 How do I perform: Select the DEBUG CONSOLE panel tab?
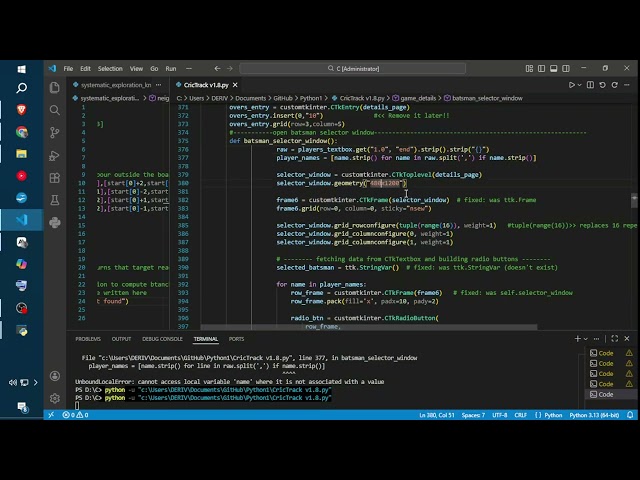162,339
